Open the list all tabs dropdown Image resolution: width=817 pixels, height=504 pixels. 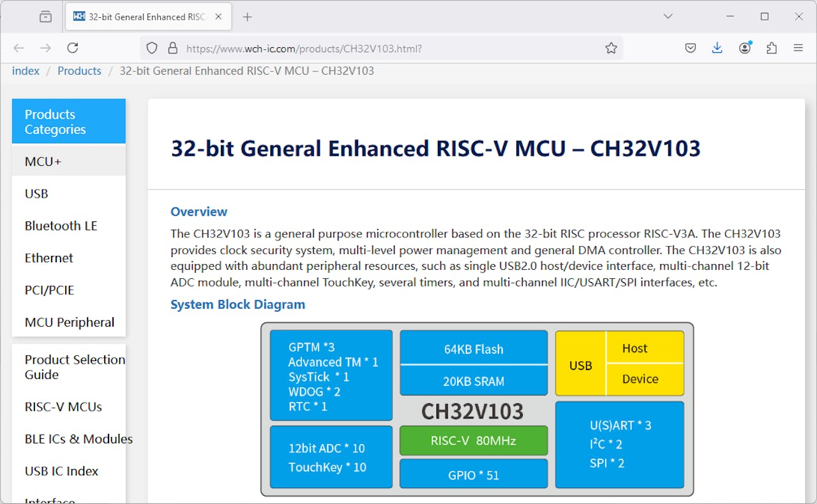[x=668, y=17]
